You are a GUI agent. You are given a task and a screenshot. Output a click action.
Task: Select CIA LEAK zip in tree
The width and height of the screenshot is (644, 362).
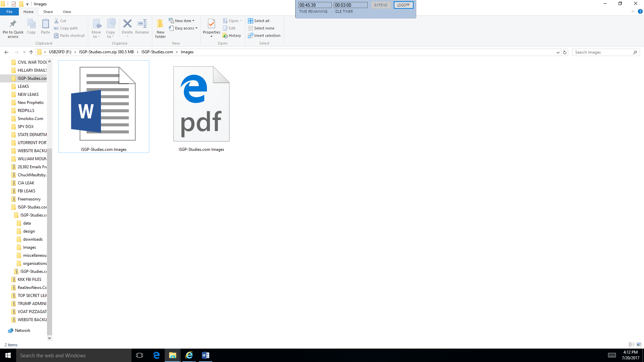[23, 183]
